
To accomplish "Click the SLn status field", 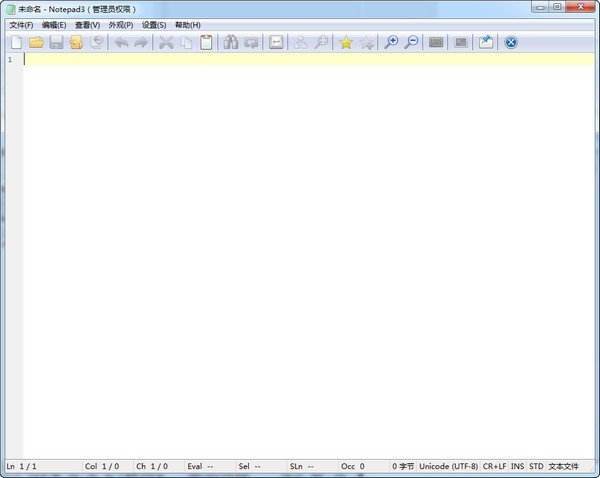I will click(x=314, y=466).
